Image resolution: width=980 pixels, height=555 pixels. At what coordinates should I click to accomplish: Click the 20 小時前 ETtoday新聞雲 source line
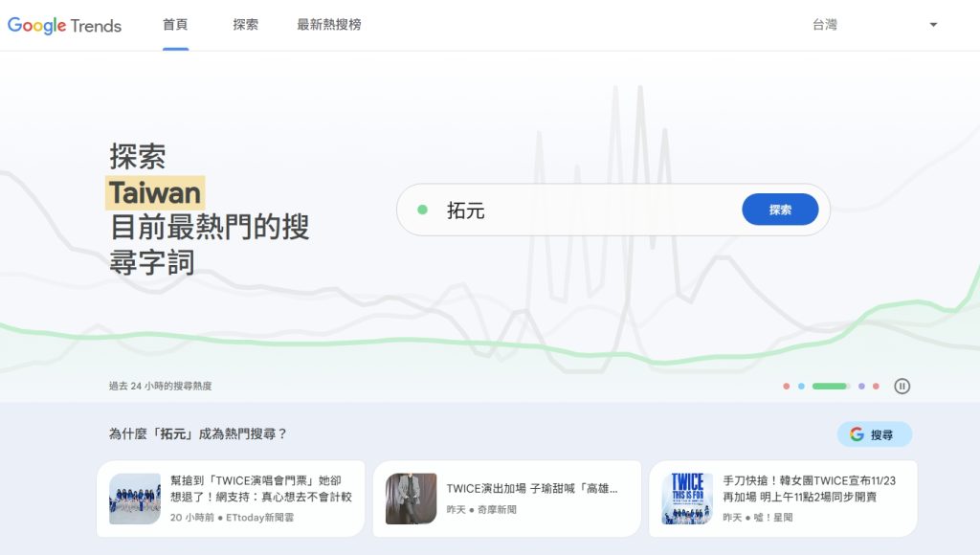(232, 518)
